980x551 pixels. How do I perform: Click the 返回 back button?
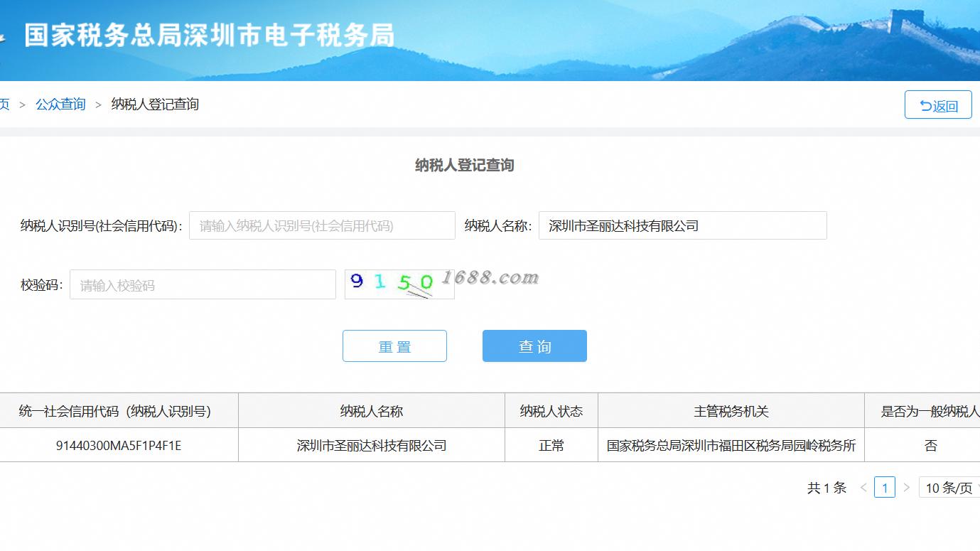[938, 105]
